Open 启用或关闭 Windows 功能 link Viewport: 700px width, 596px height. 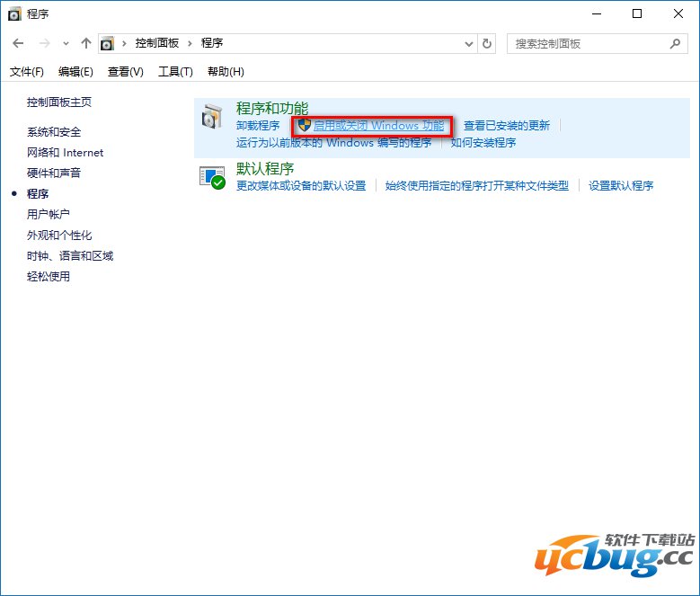378,126
